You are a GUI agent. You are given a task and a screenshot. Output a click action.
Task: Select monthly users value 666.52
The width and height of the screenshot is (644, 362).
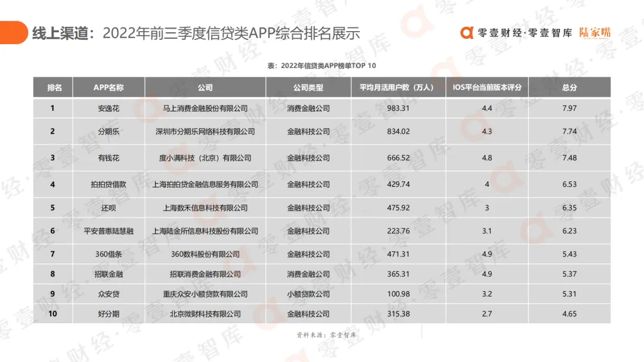click(398, 158)
